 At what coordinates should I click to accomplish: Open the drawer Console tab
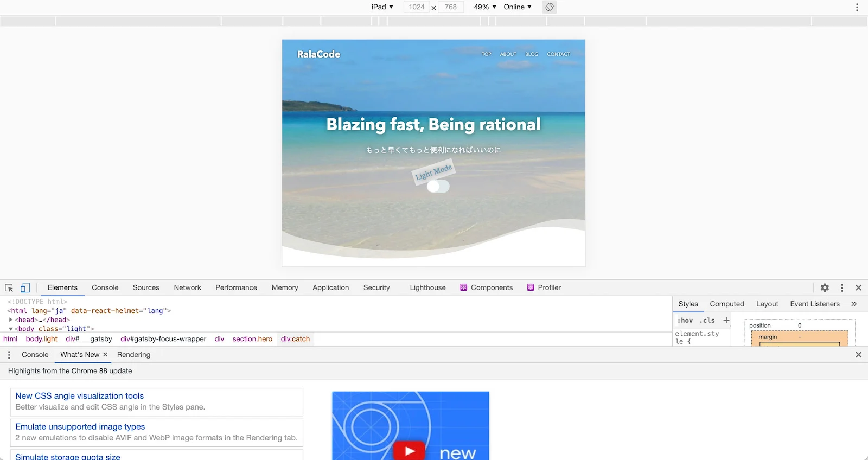(x=35, y=355)
